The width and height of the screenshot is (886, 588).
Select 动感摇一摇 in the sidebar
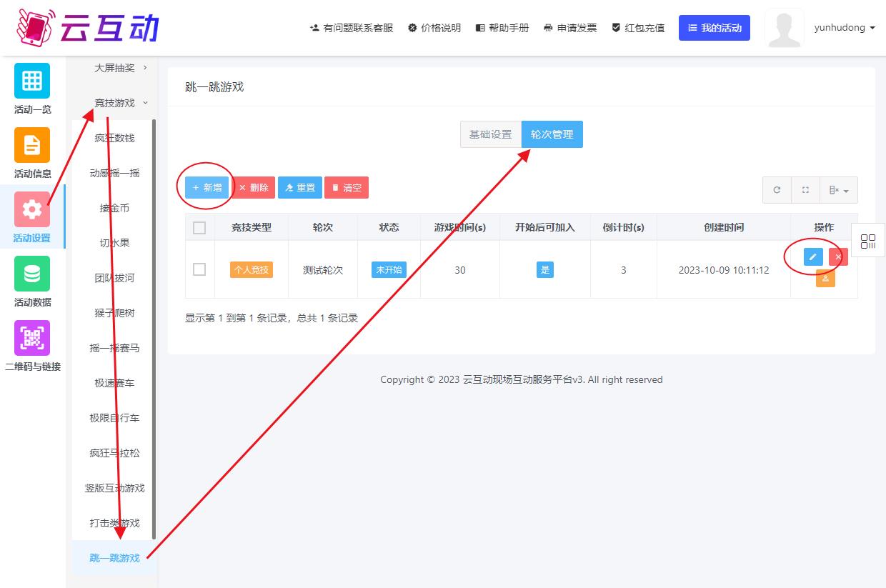[114, 173]
